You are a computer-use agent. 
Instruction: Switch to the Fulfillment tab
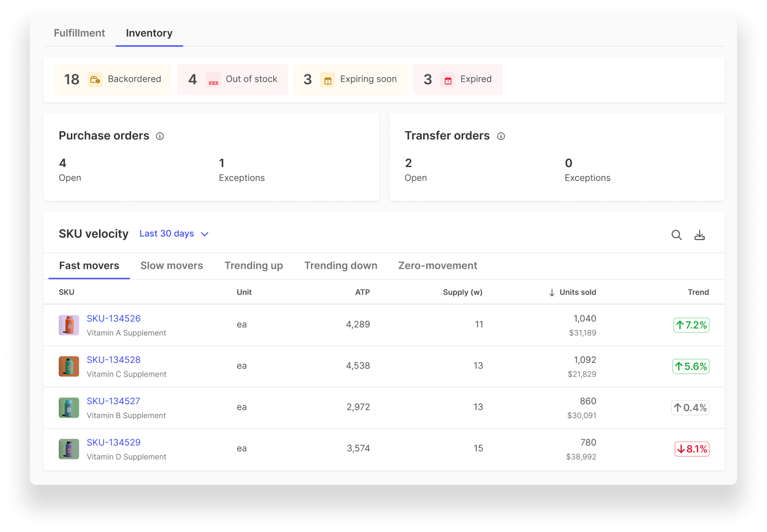coord(79,33)
